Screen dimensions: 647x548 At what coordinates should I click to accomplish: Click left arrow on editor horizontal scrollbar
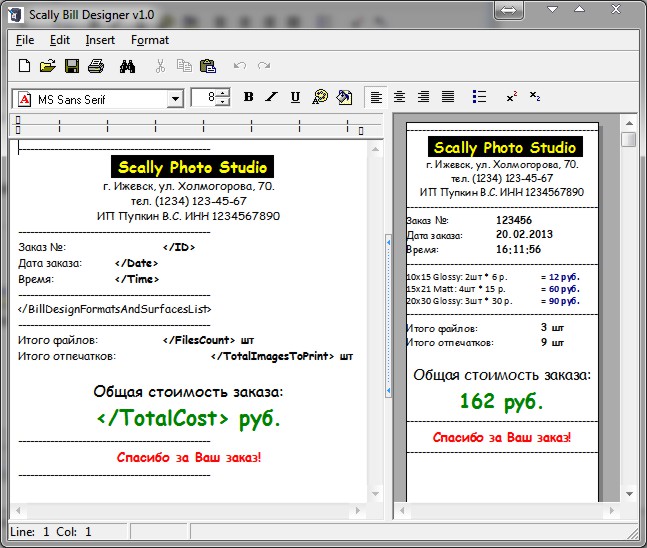point(18,510)
